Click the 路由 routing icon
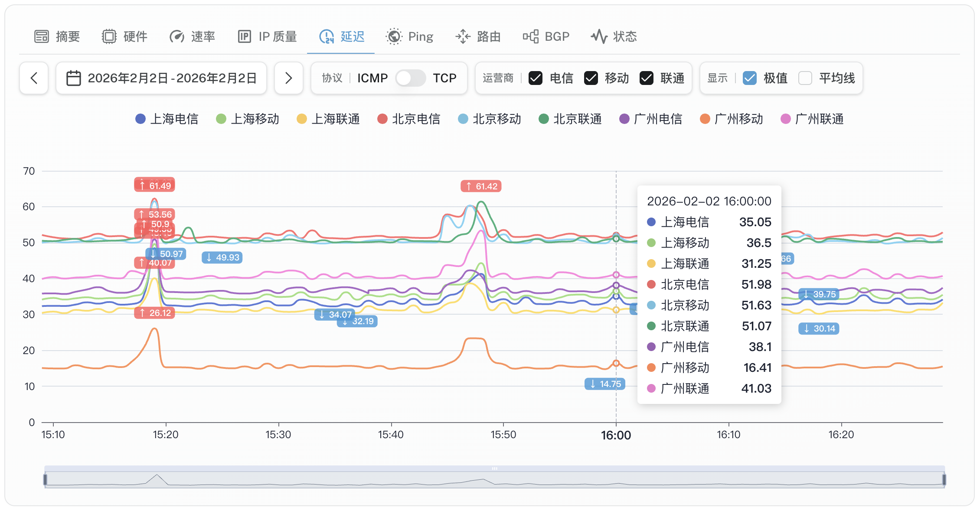This screenshot has width=980, height=514. click(463, 36)
